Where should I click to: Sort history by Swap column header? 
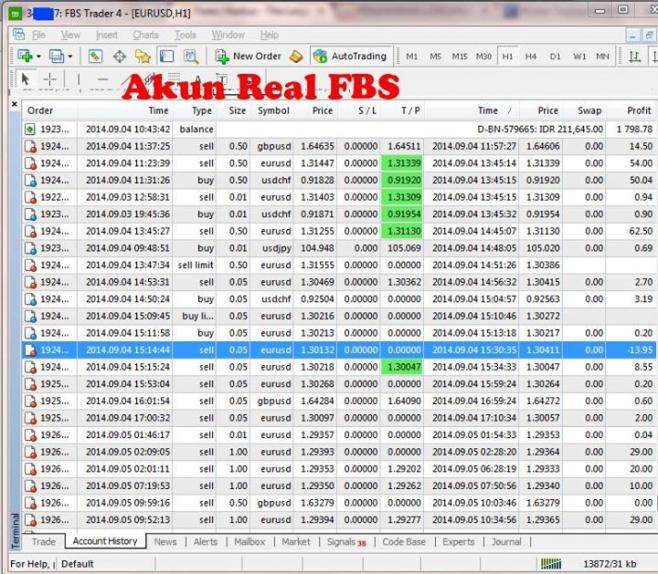point(589,110)
